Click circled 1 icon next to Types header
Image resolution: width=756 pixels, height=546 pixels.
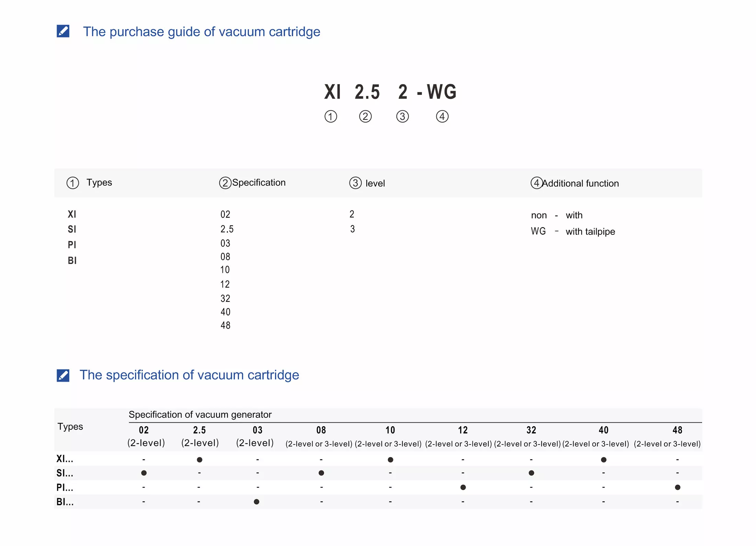[73, 183]
